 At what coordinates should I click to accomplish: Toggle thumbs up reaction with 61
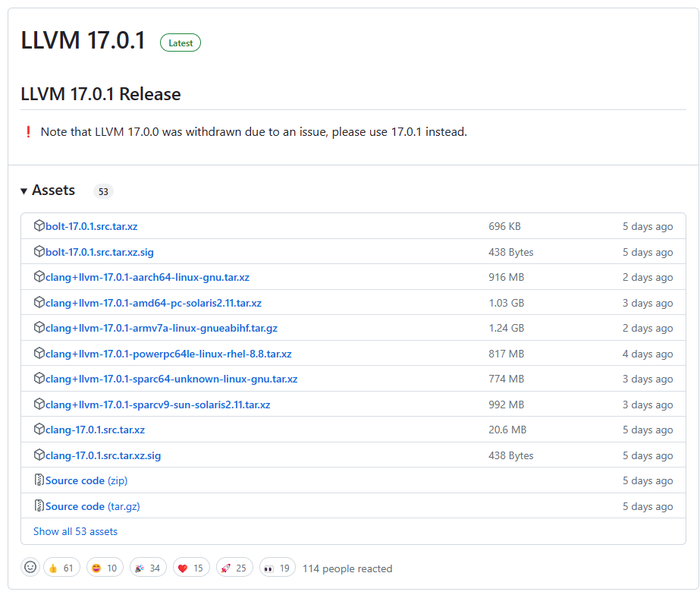pyautogui.click(x=61, y=568)
